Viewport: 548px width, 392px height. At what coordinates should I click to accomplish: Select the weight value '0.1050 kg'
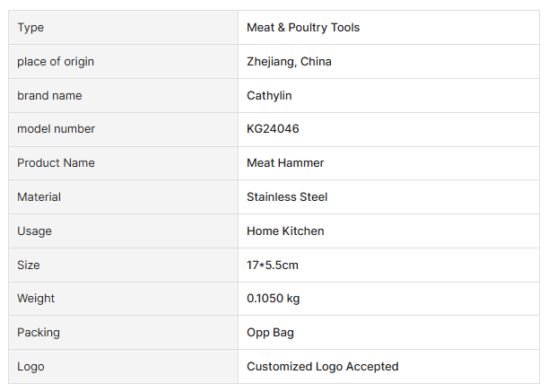coord(274,298)
